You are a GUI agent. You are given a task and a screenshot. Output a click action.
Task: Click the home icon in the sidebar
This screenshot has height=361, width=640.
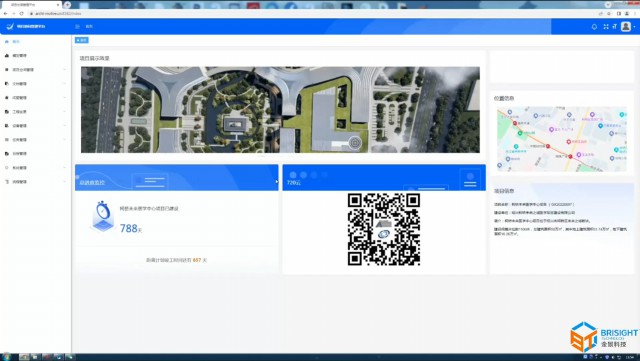point(7,42)
